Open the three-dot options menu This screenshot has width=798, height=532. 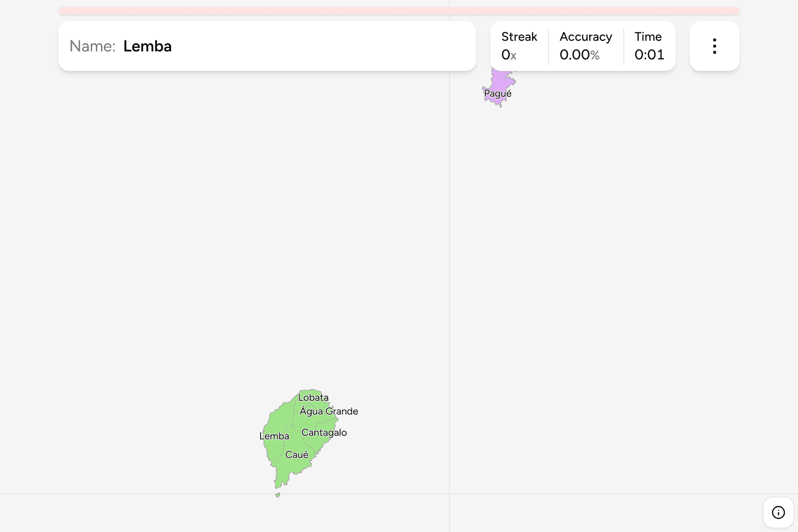pos(714,46)
